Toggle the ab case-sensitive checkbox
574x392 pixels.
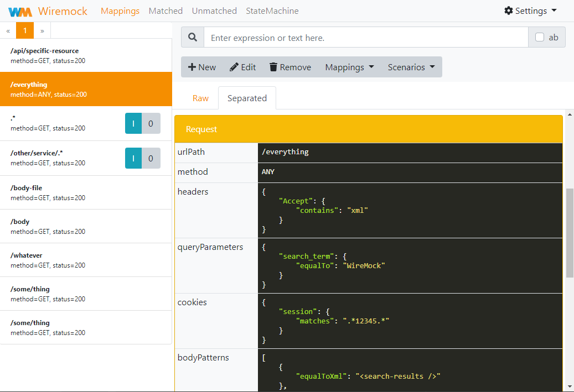pyautogui.click(x=540, y=37)
